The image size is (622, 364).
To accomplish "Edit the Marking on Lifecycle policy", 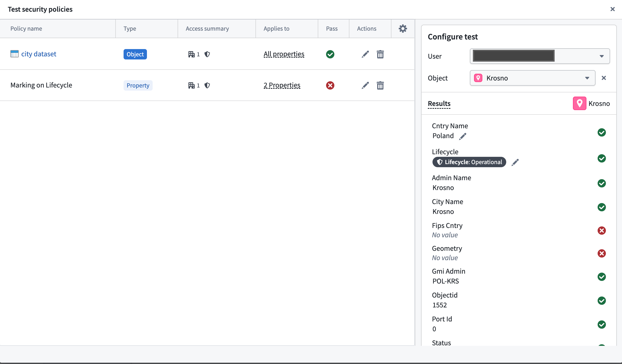I will [365, 85].
